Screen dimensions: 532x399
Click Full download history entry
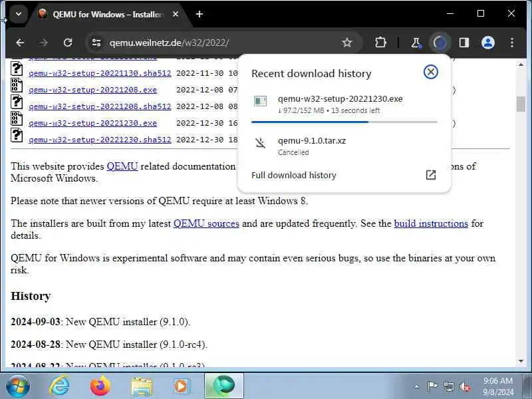(344, 175)
